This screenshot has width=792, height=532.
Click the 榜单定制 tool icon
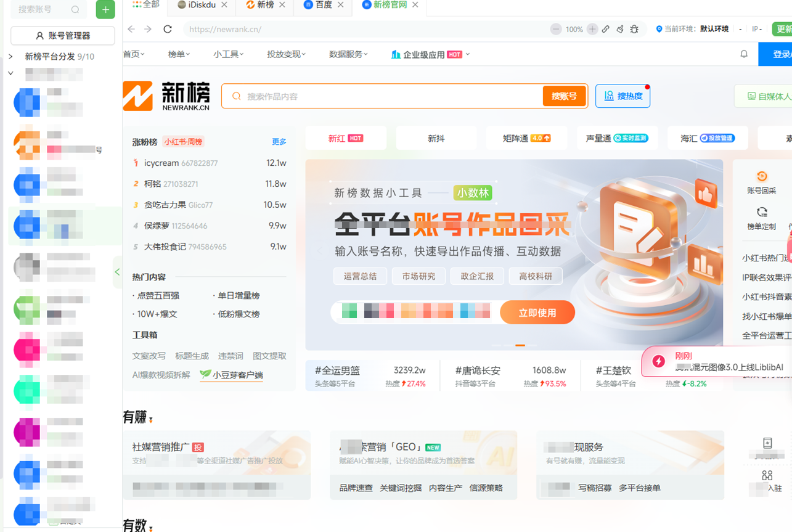click(x=762, y=213)
